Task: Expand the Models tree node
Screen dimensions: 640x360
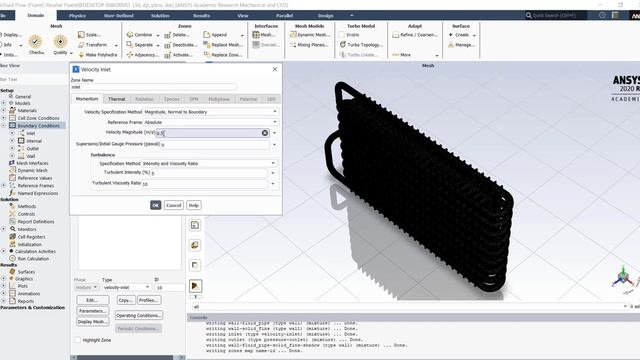Action: 4,103
